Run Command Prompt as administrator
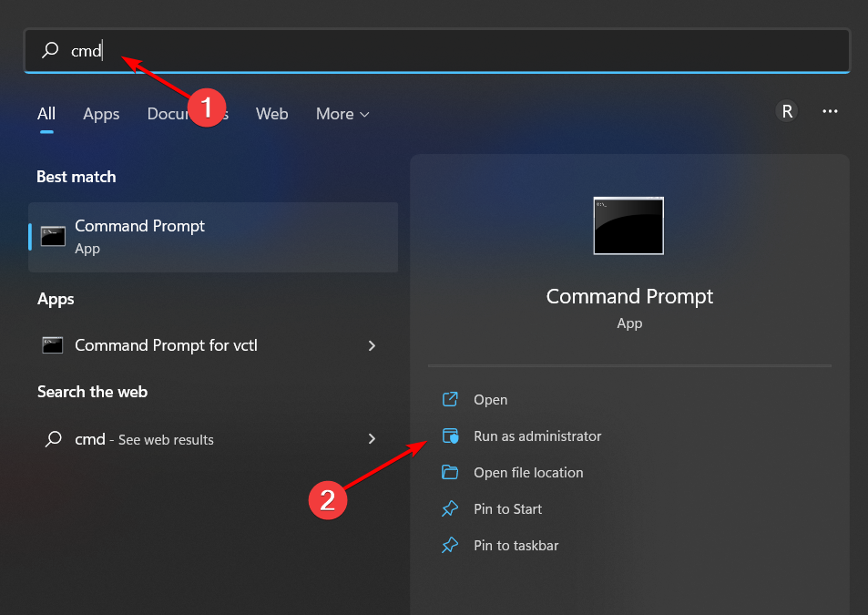 click(537, 436)
